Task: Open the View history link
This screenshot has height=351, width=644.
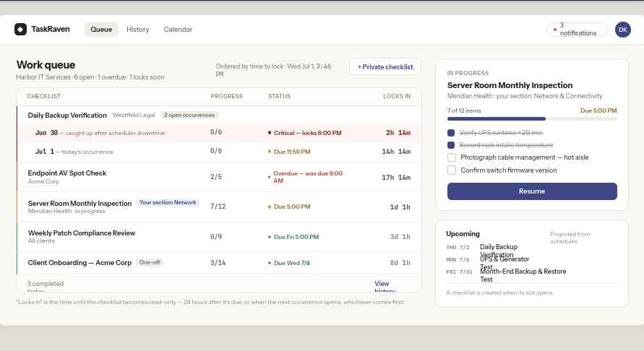Action: tap(385, 287)
